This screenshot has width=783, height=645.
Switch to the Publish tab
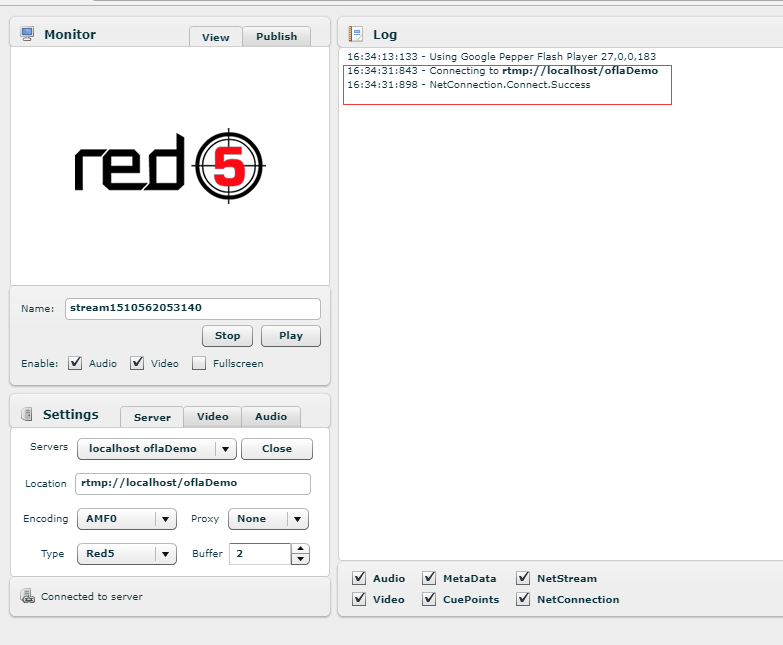pos(277,36)
